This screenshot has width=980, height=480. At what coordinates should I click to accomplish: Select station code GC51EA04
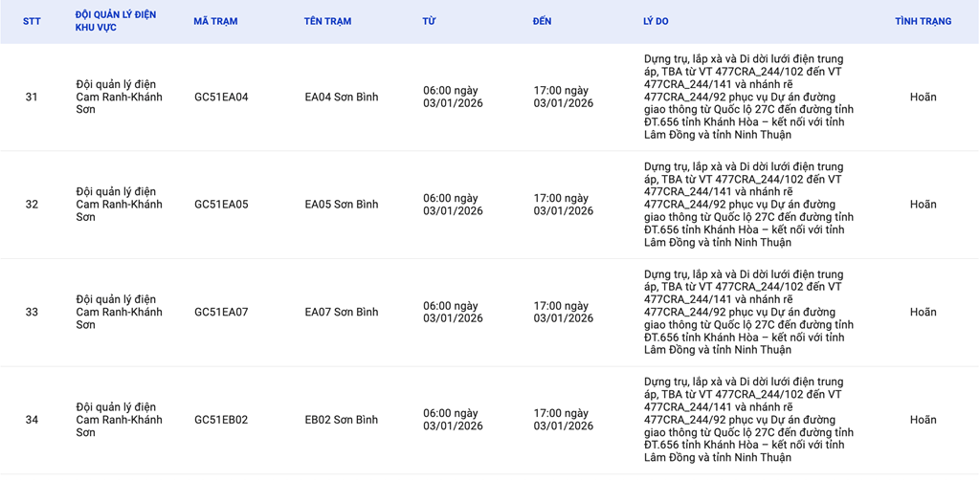(x=221, y=97)
